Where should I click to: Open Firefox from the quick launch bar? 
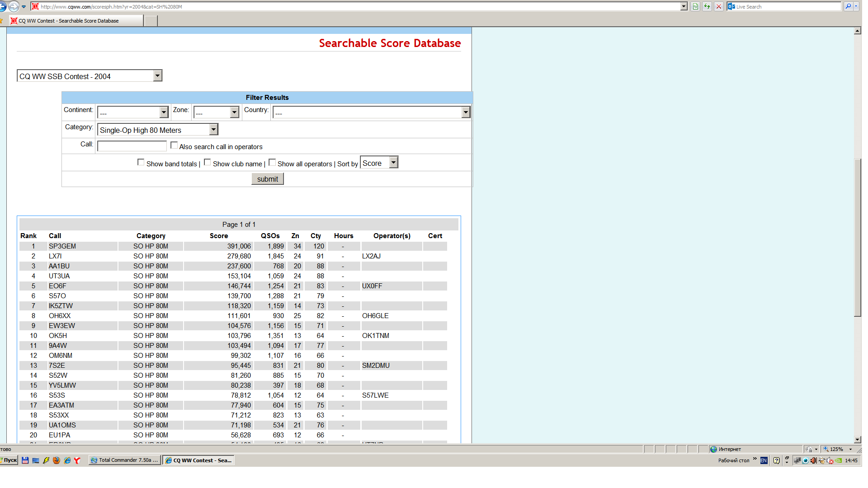(57, 460)
